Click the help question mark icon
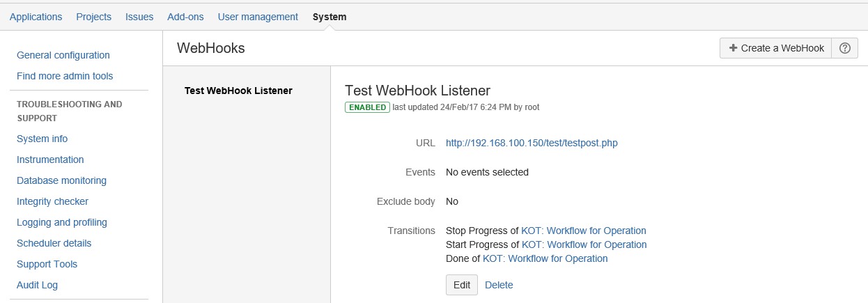The height and width of the screenshot is (303, 868). pyautogui.click(x=844, y=48)
